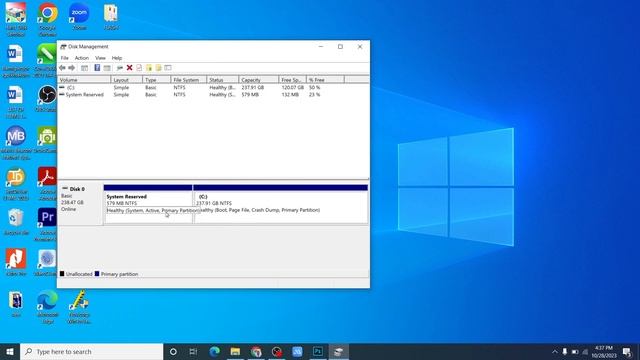Image resolution: width=640 pixels, height=360 pixels.
Task: Open the View menu
Action: (x=100, y=58)
